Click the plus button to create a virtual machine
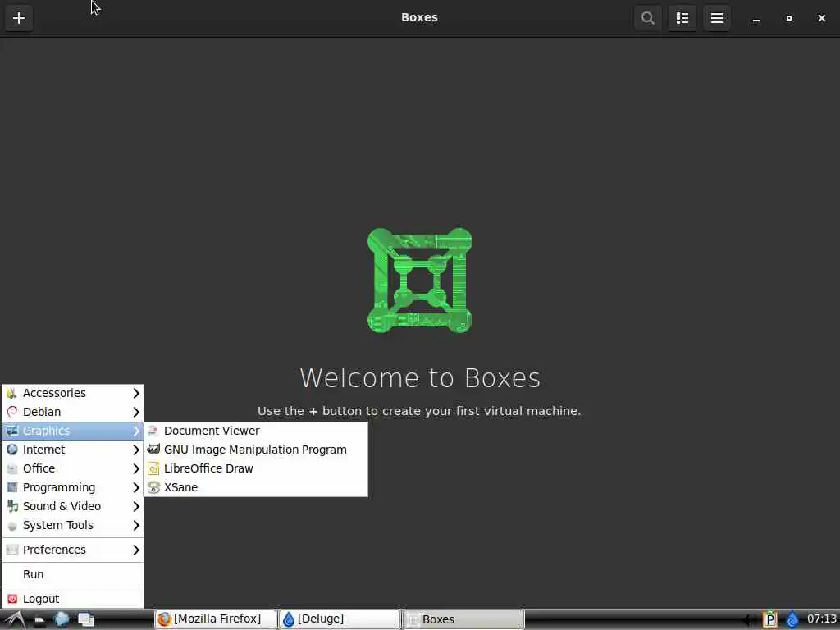The height and width of the screenshot is (630, 840). 19,18
